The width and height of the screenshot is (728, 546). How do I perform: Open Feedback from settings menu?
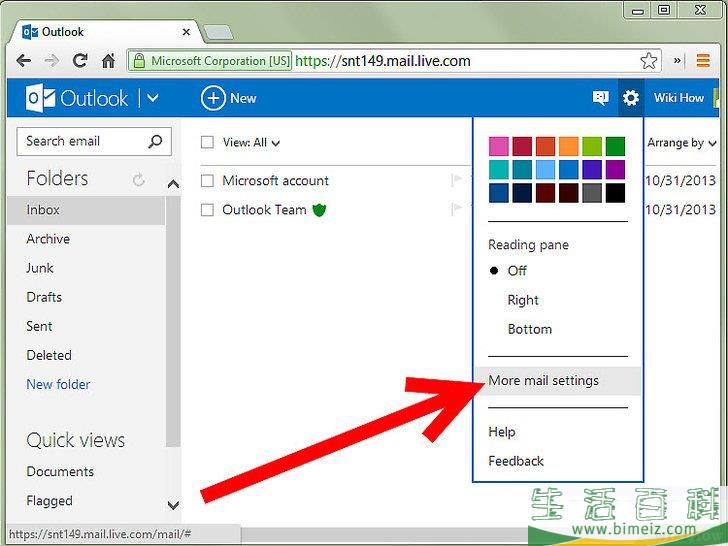515,461
